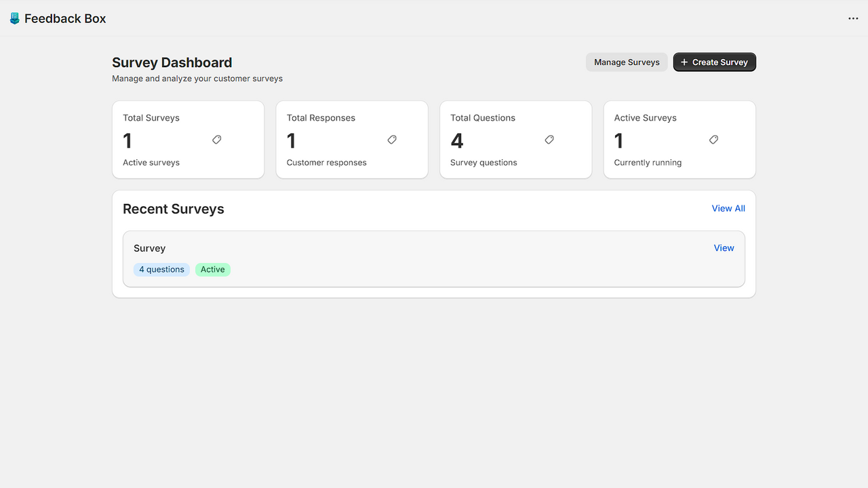Image resolution: width=868 pixels, height=488 pixels.
Task: Click the Active Surveys card label
Action: (x=646, y=118)
